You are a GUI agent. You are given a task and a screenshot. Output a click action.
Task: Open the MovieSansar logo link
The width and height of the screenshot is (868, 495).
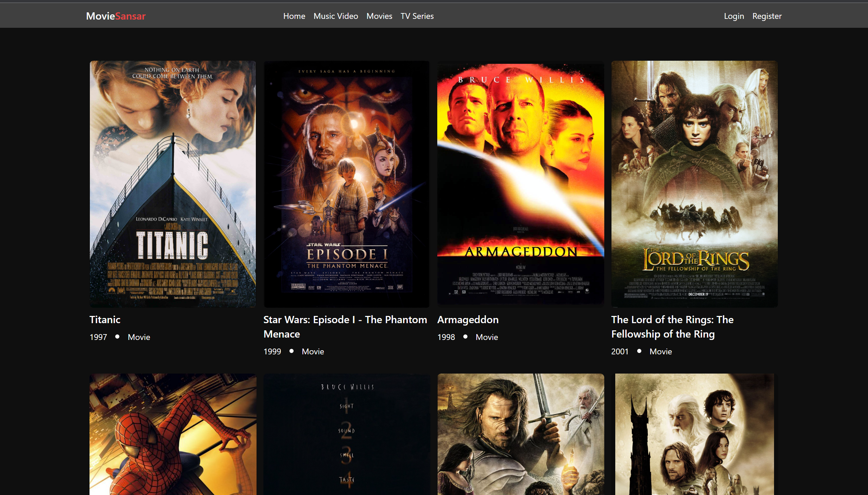tap(116, 16)
